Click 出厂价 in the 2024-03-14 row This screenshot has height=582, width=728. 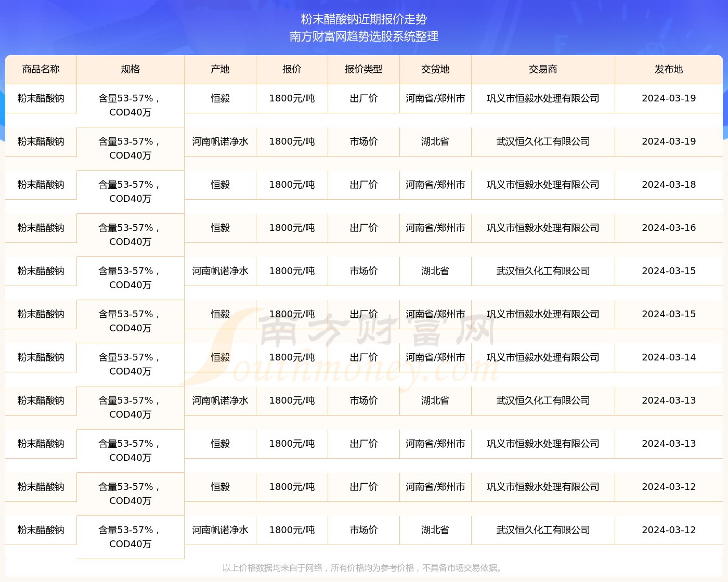363,357
